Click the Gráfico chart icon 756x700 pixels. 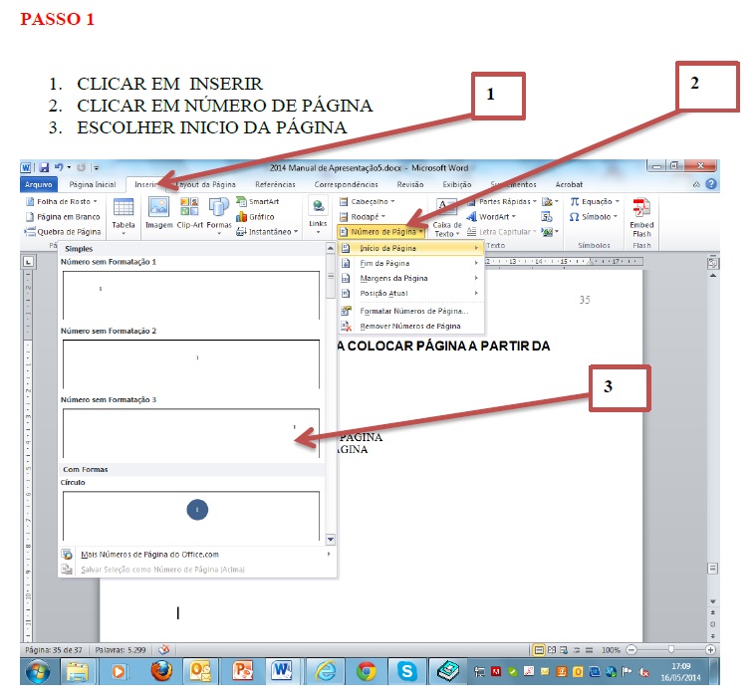[256, 216]
